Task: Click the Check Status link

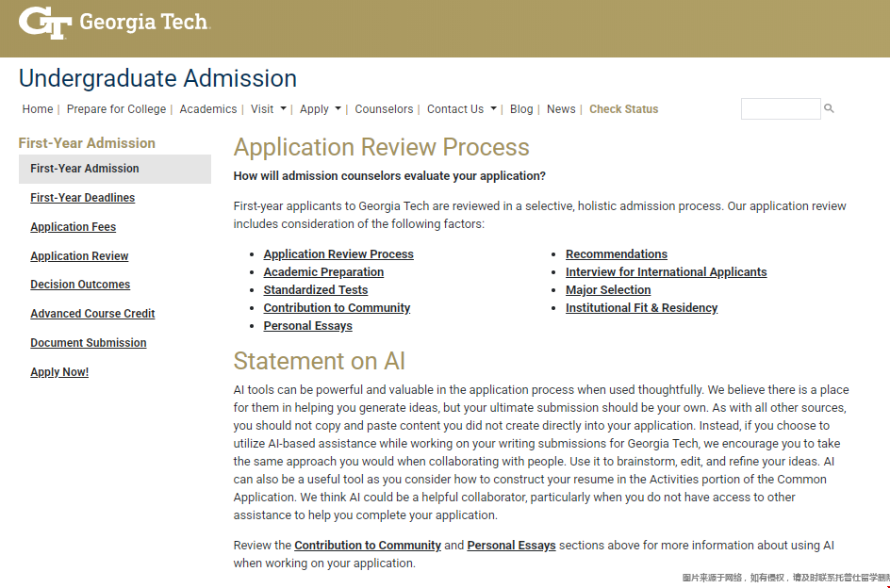Action: pos(623,109)
